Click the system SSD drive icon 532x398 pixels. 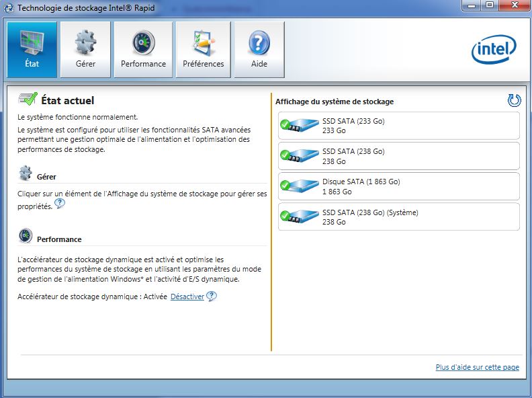pyautogui.click(x=300, y=216)
